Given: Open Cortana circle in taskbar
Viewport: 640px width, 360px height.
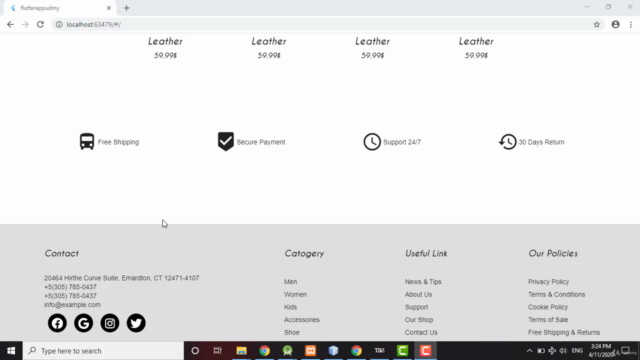Looking at the screenshot, I should 195,351.
